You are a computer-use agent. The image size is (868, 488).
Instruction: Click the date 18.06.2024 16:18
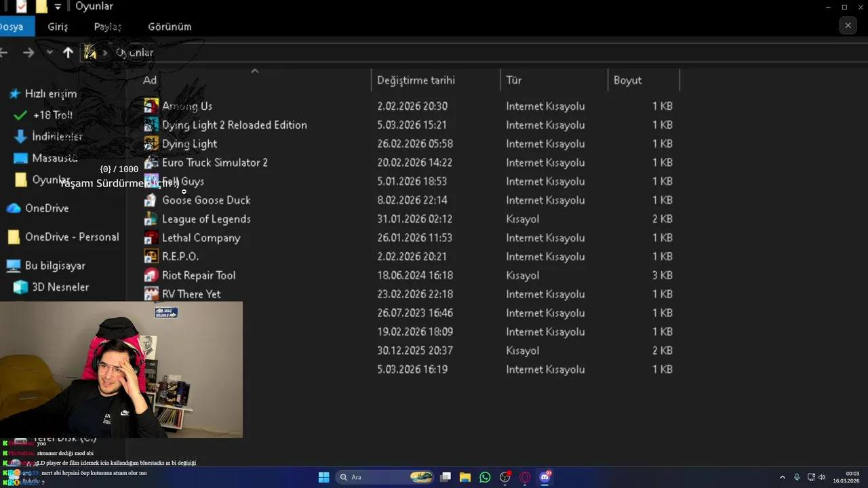[x=415, y=276]
